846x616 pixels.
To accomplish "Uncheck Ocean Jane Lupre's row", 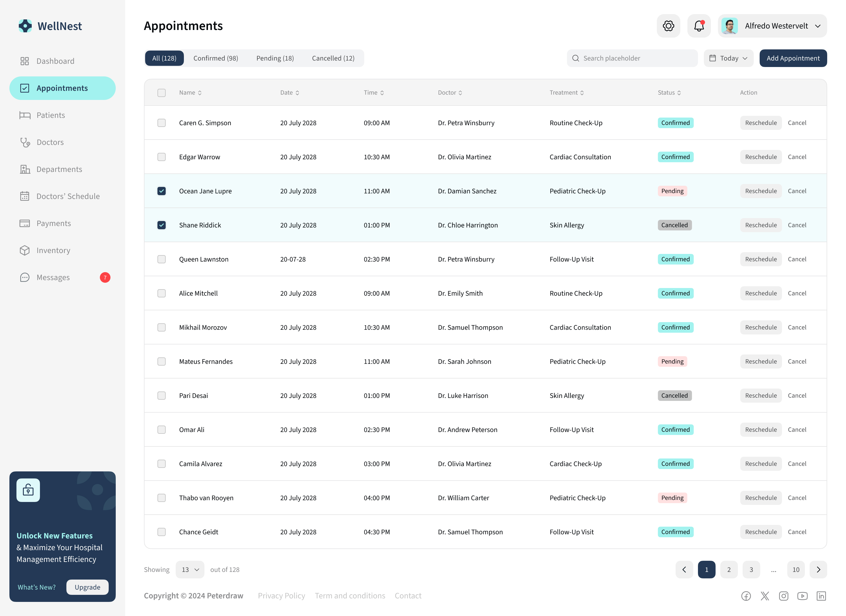I will click(x=162, y=191).
